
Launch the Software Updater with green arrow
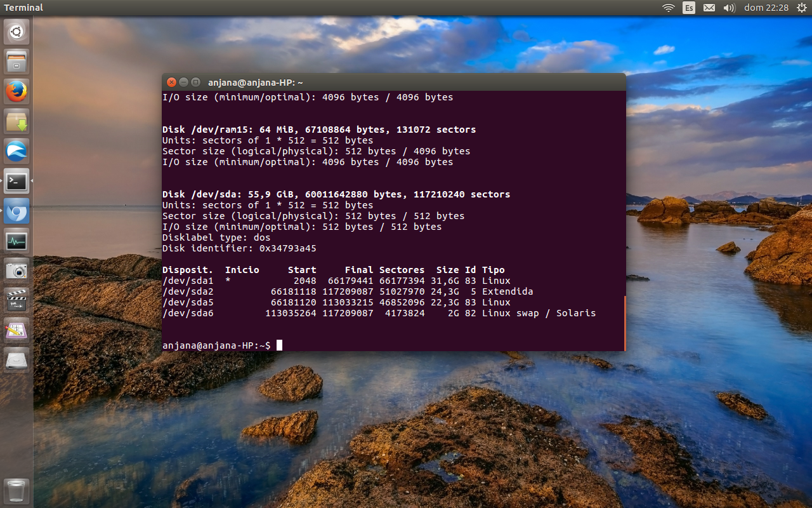coord(16,121)
